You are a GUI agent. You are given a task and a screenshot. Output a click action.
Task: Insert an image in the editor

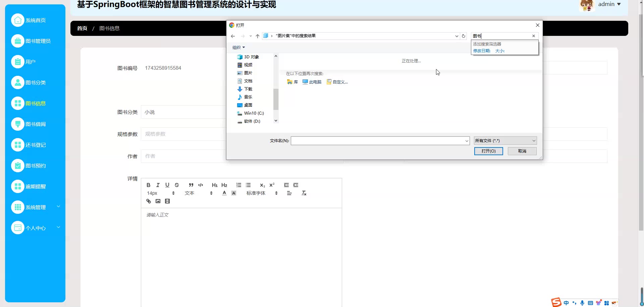[158, 201]
